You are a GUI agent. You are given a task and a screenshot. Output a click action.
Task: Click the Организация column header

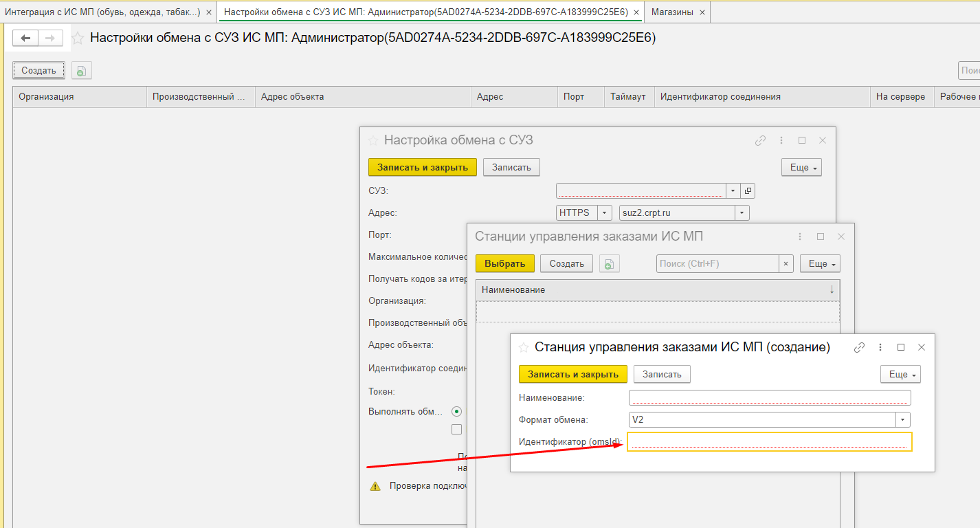(80, 97)
